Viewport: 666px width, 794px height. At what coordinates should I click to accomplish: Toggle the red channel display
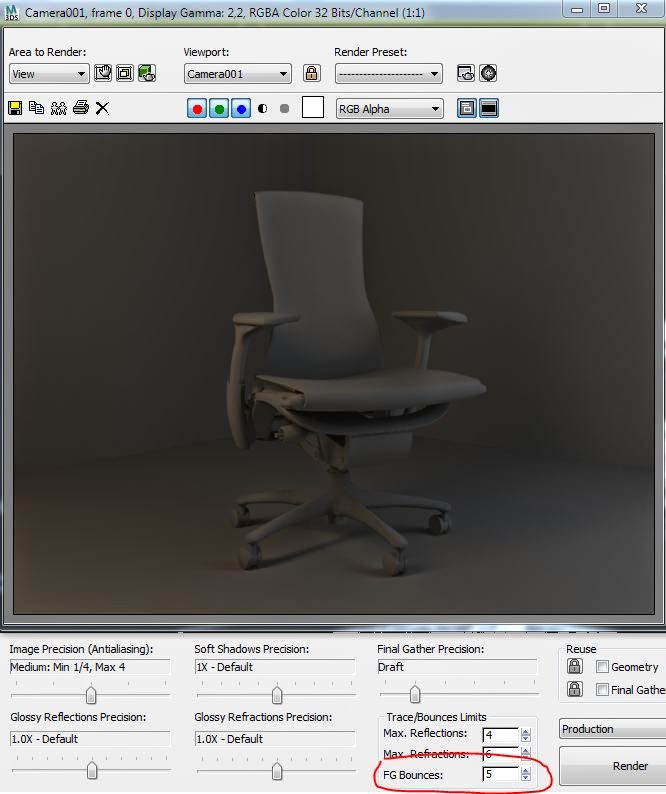coord(197,108)
